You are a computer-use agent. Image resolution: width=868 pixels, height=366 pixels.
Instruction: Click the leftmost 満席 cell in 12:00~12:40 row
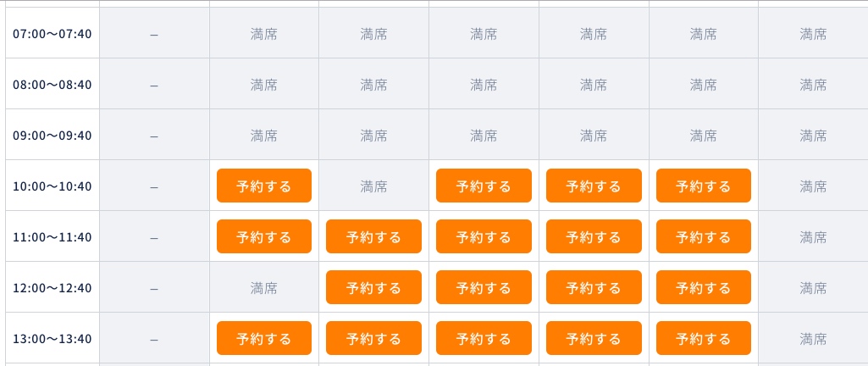(x=264, y=287)
